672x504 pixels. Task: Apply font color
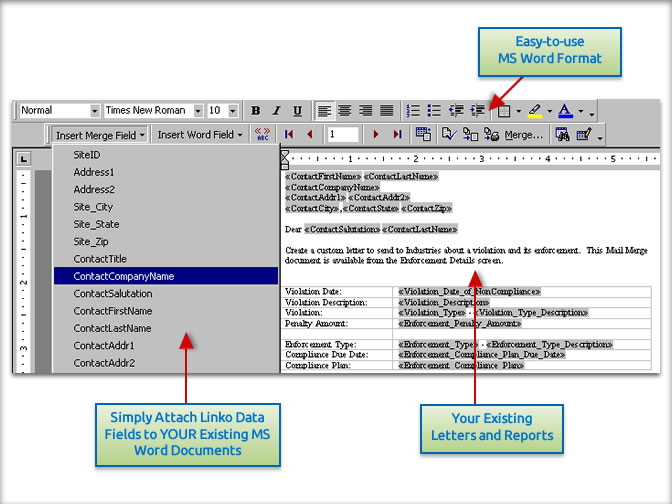point(566,111)
